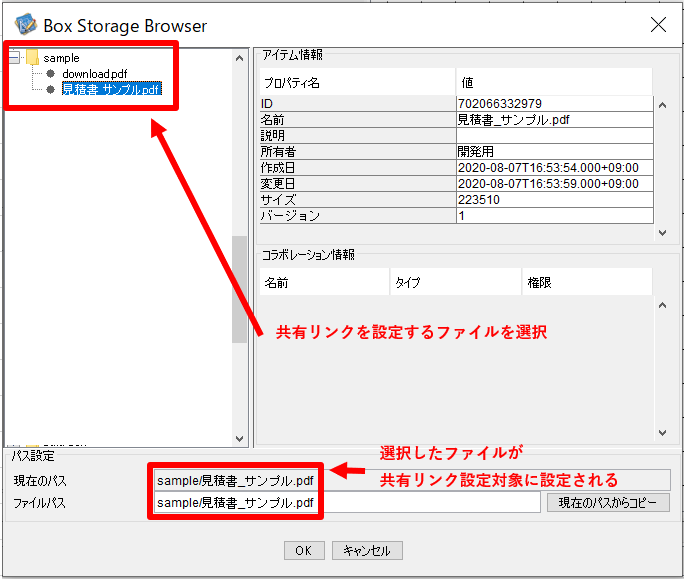
Task: Select the 変更日 value 2020-08-07T16:53:59
Action: click(x=554, y=184)
